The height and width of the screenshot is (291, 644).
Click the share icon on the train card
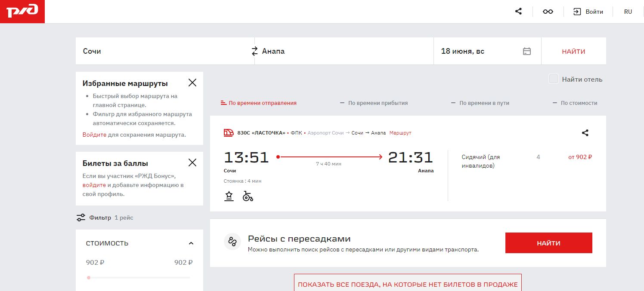click(x=585, y=133)
